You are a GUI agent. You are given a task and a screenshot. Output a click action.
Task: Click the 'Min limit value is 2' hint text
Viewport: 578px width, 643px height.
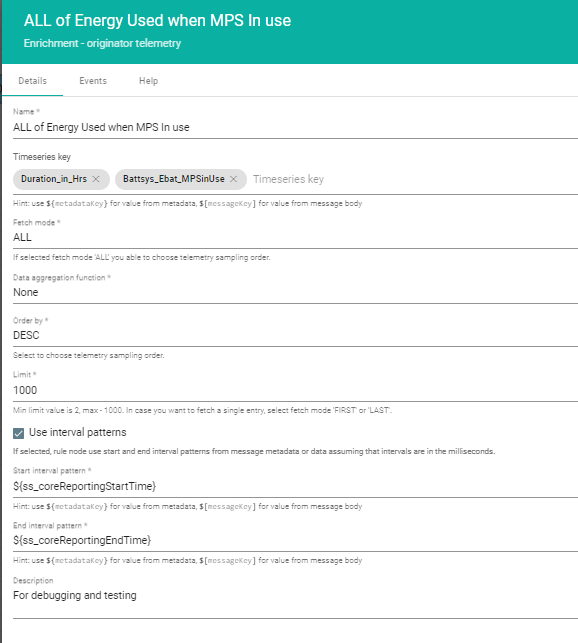pos(202,410)
